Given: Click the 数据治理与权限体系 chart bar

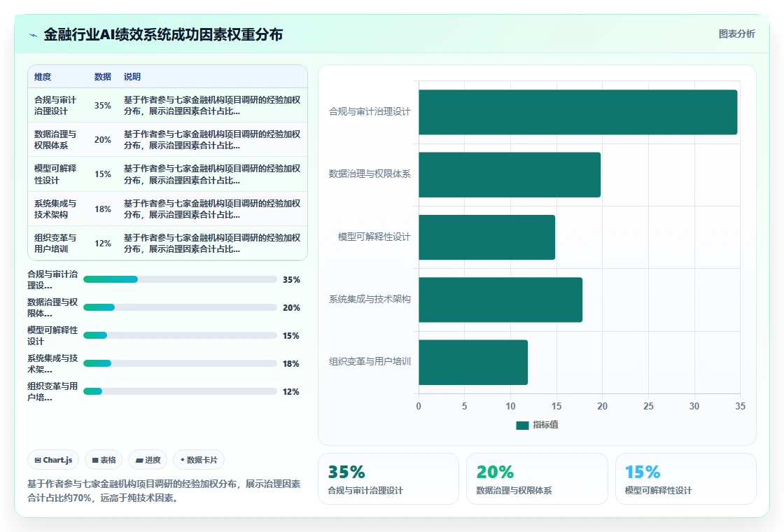Looking at the screenshot, I should pos(510,174).
